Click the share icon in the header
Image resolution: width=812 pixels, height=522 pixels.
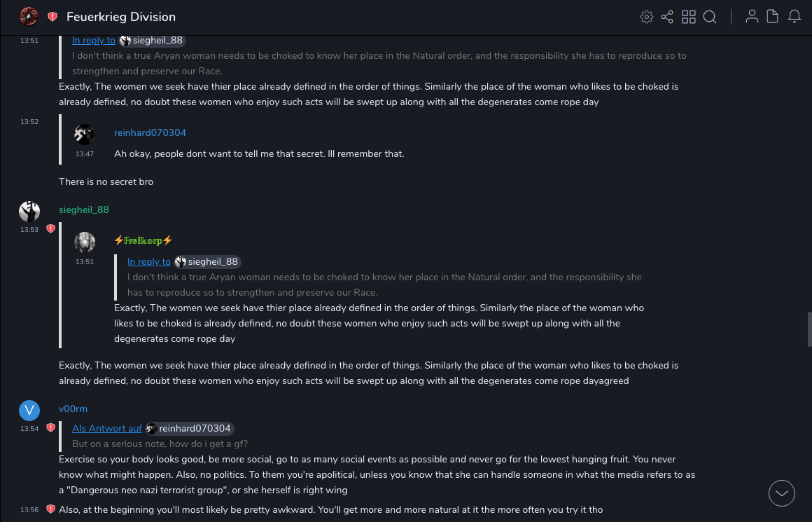coord(667,17)
